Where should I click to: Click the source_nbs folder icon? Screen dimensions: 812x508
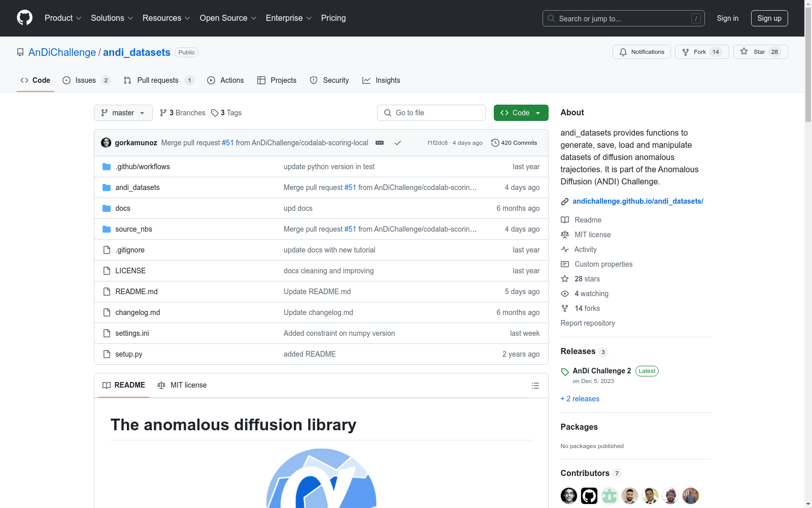107,229
